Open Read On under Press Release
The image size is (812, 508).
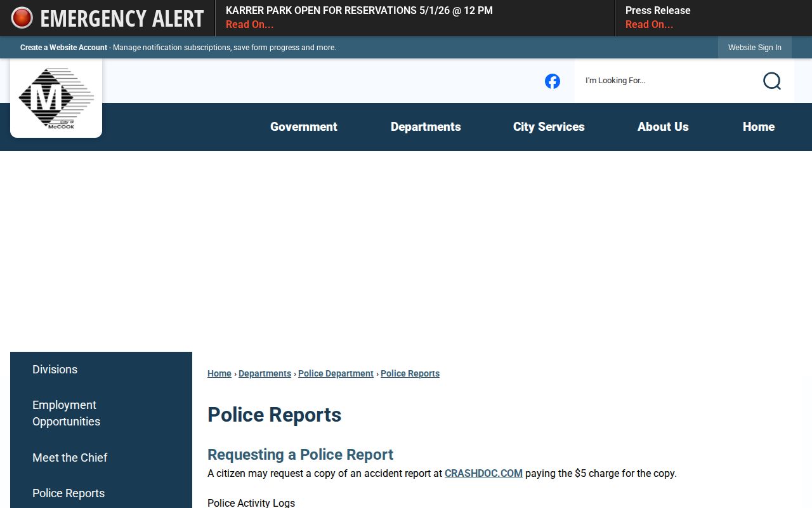point(650,25)
